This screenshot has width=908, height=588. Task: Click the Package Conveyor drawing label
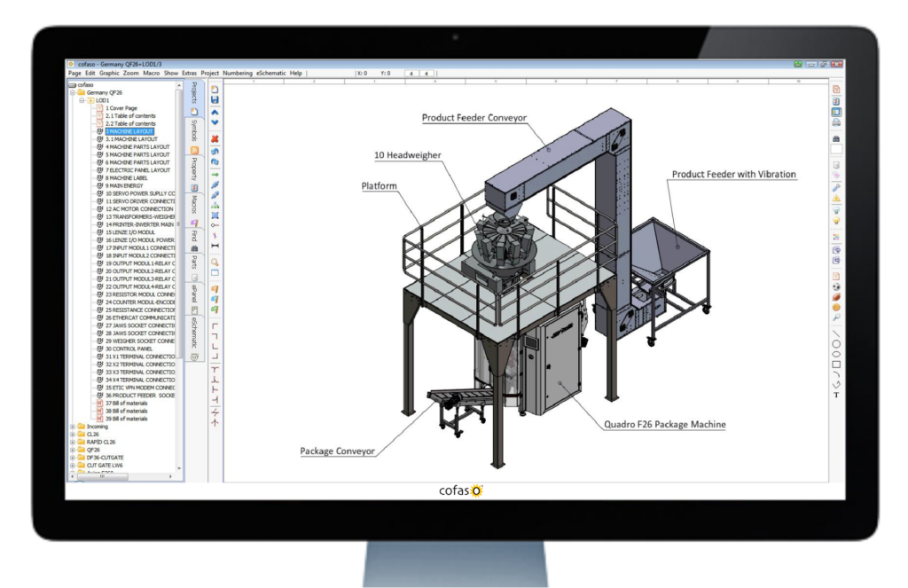337,451
